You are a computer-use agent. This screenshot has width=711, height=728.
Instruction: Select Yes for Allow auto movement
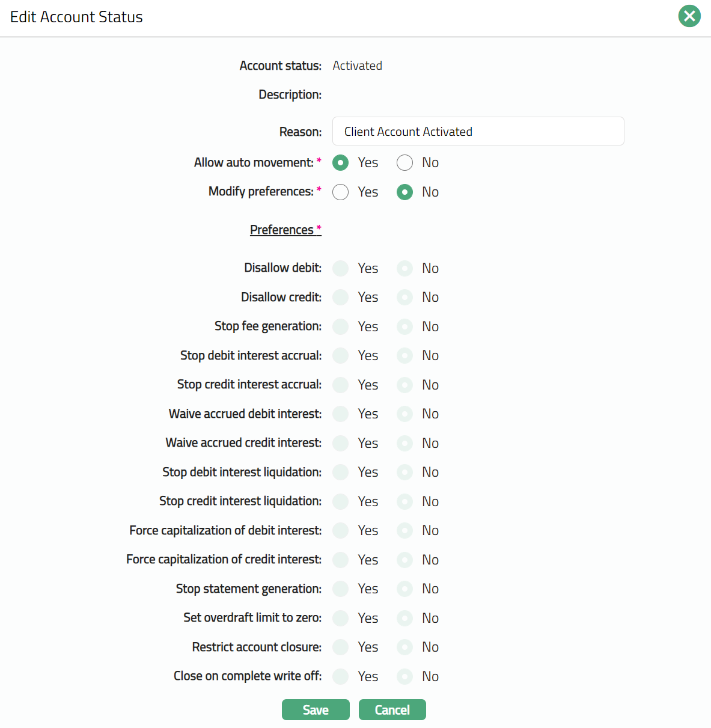341,163
